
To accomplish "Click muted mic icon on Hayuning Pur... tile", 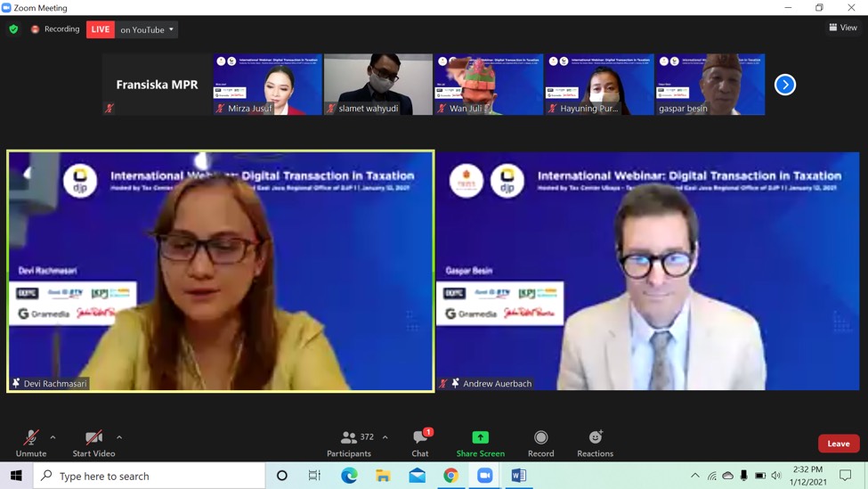I will click(x=552, y=108).
